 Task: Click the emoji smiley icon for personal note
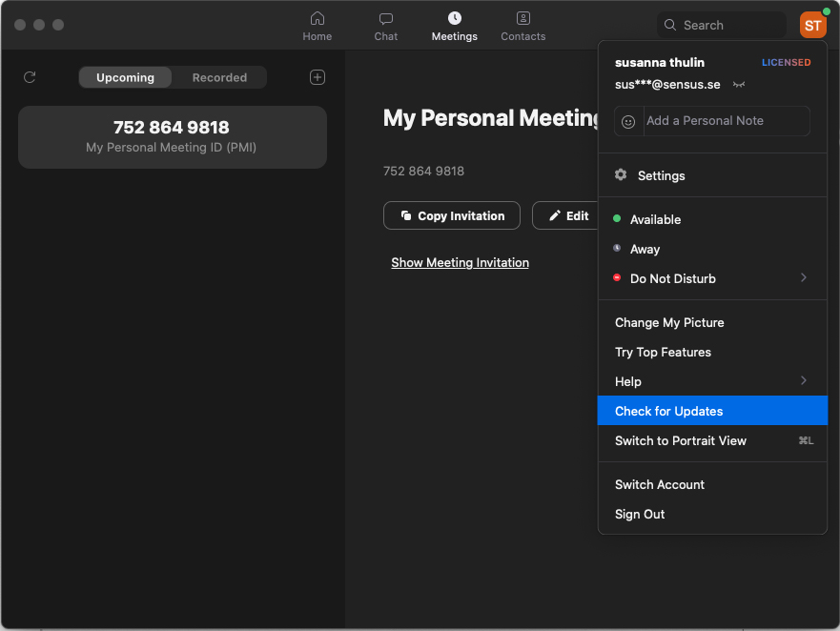(628, 122)
